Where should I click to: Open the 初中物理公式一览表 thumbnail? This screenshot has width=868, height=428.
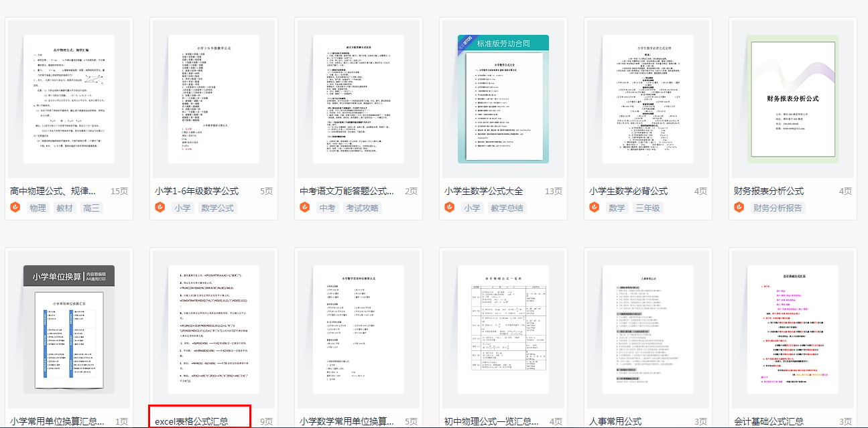(503, 329)
